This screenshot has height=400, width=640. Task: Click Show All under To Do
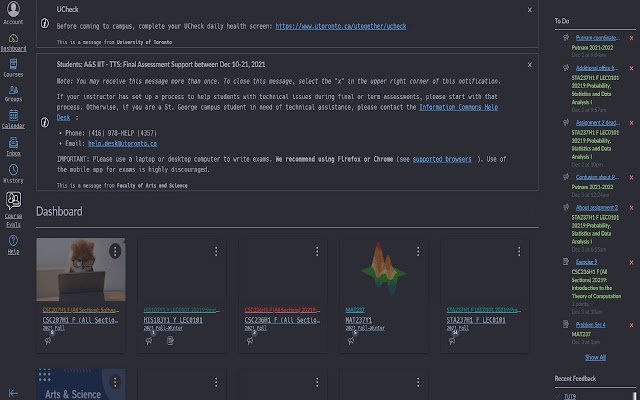(596, 358)
